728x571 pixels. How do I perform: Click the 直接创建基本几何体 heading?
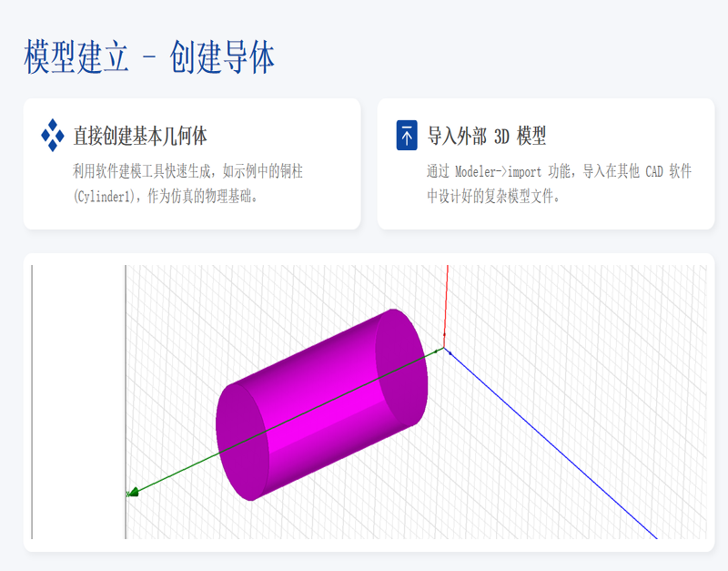pyautogui.click(x=140, y=137)
